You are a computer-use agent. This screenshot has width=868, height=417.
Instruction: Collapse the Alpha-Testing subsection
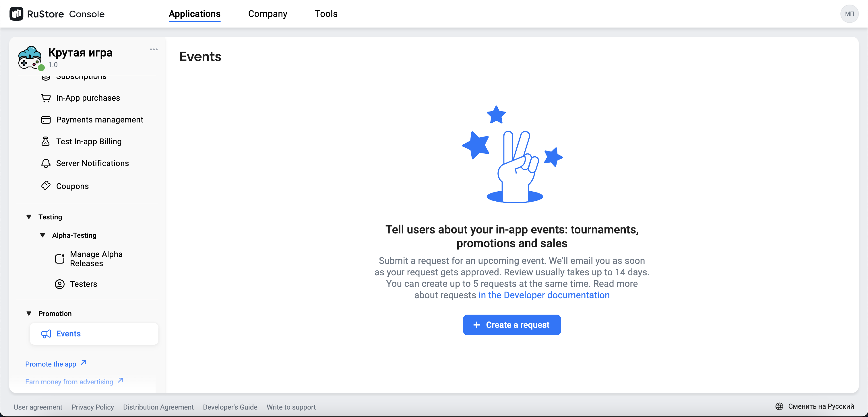point(43,235)
